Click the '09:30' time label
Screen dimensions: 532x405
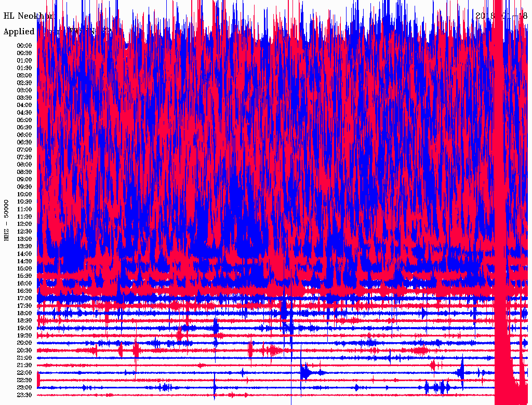click(24, 187)
